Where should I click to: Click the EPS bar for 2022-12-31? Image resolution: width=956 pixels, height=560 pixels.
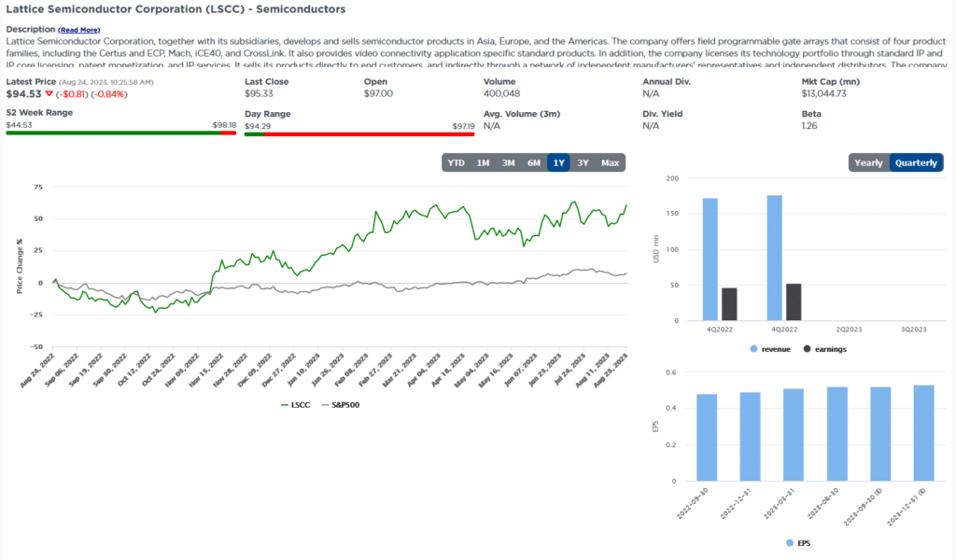(750, 436)
